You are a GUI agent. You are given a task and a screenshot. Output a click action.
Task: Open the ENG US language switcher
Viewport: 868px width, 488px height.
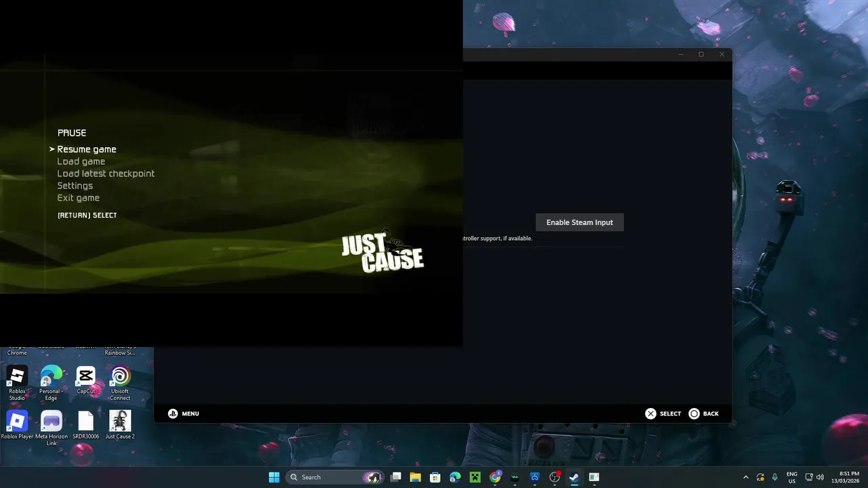pos(791,477)
